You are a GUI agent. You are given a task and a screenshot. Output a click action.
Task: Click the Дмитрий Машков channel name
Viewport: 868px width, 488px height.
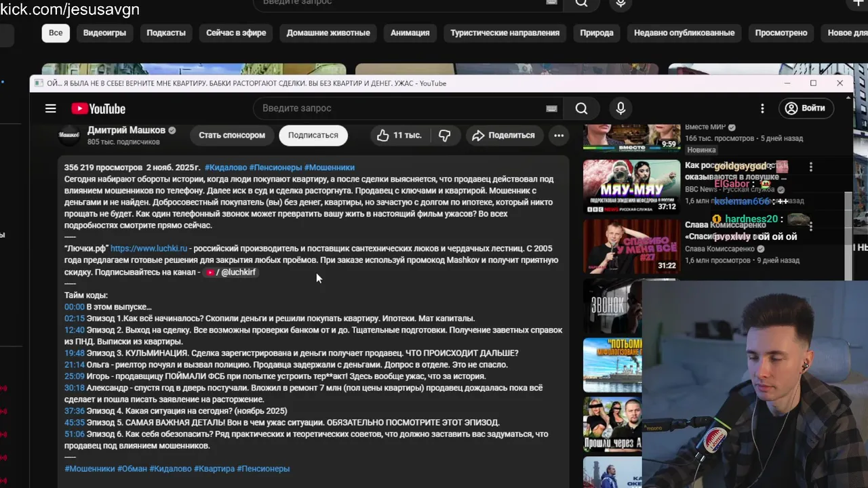126,130
